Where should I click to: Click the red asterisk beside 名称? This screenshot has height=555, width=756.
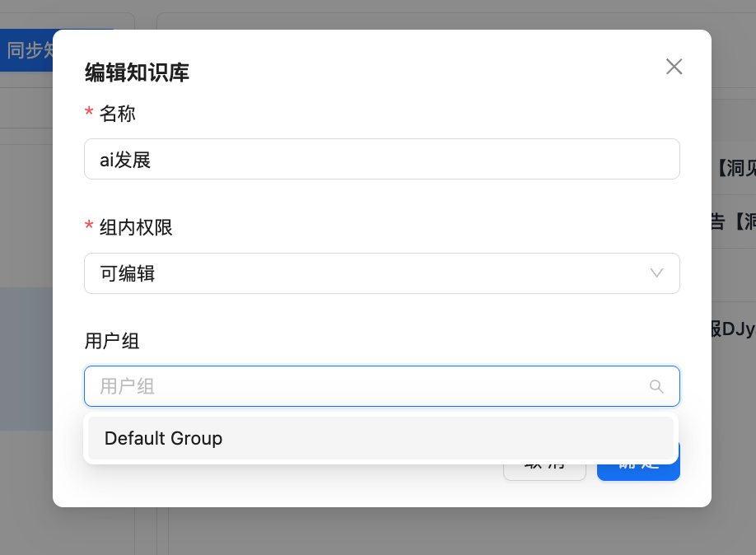coord(89,114)
